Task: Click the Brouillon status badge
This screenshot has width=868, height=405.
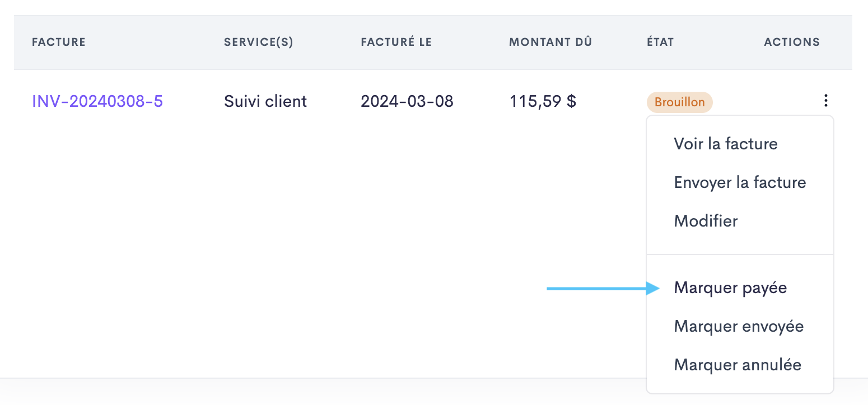Action: click(x=679, y=102)
